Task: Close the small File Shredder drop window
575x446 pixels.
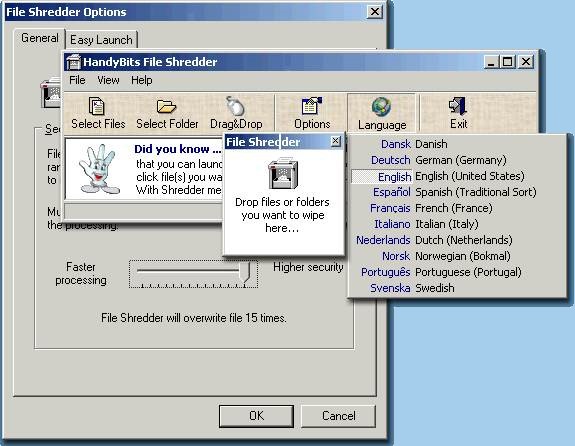Action: tap(336, 141)
